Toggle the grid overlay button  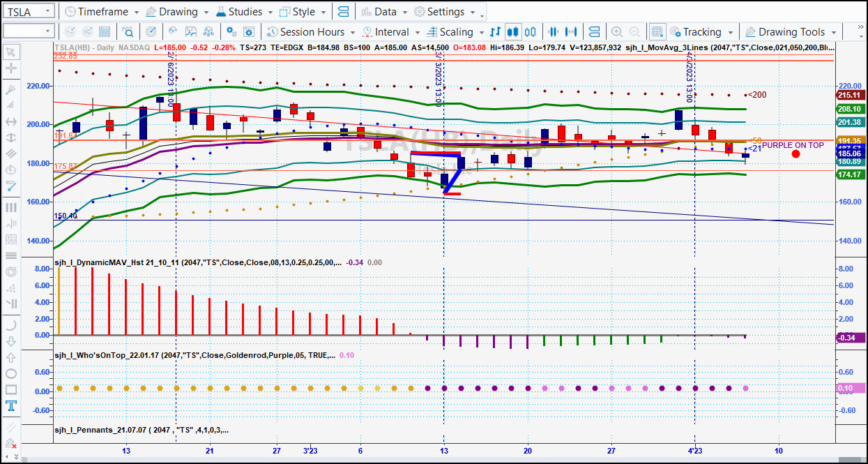657,31
